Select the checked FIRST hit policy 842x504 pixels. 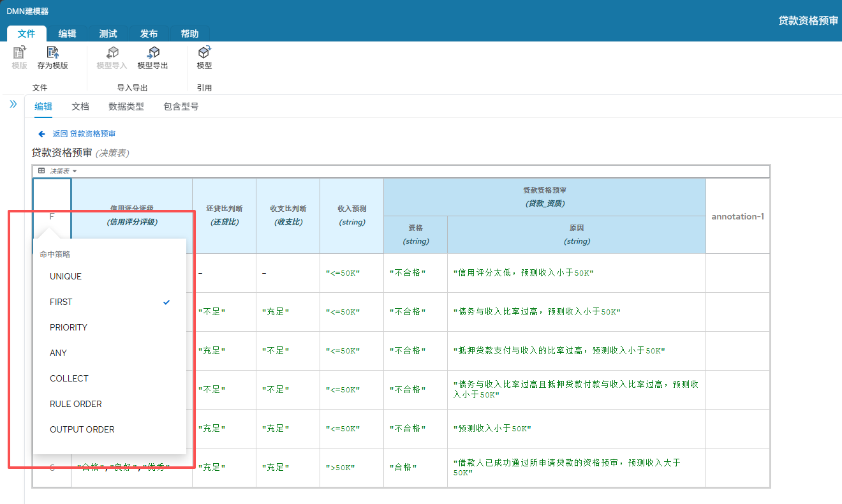click(61, 302)
